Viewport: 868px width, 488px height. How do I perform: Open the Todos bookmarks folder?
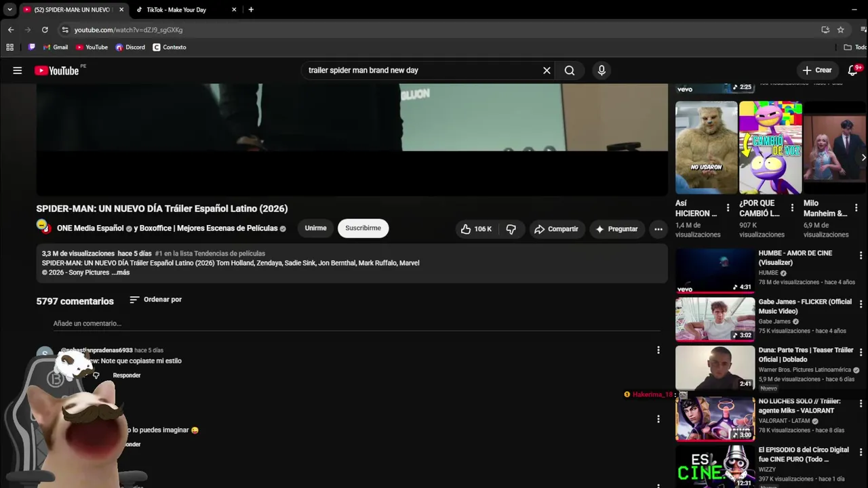click(855, 47)
